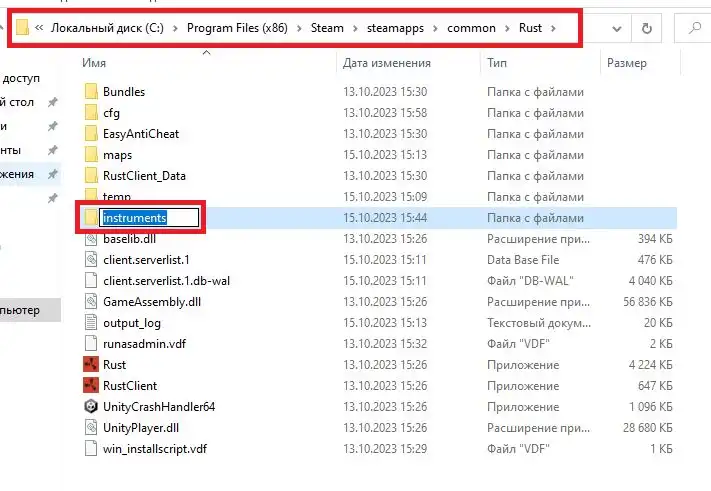Expand the chevron after Program Files (x86)
Viewport: 711px width, 491px height.
[x=299, y=29]
